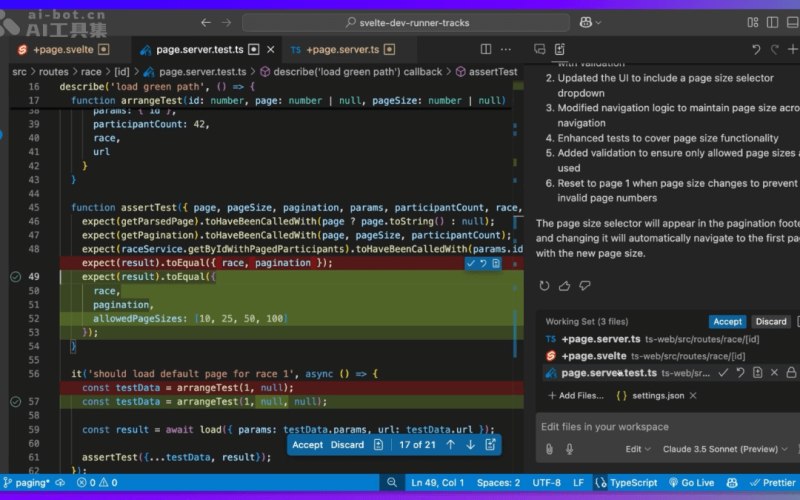
Task: Switch to the +page.svelte tab
Action: [64, 49]
